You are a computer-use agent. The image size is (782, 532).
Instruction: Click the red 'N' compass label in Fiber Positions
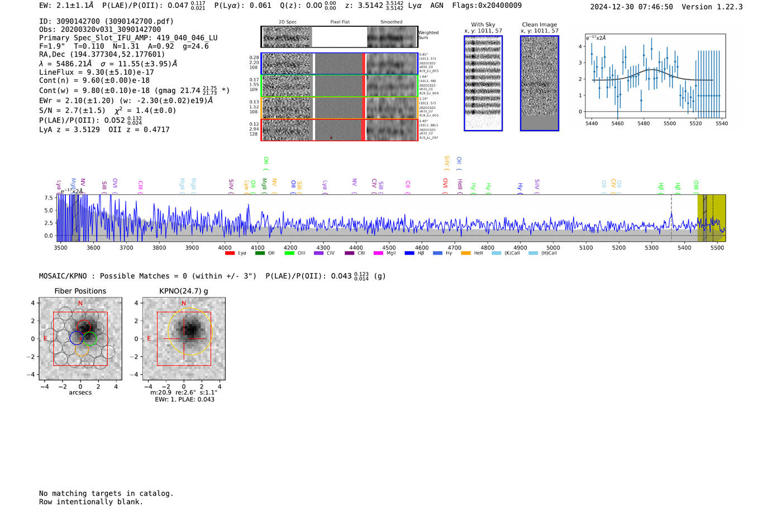click(x=80, y=304)
